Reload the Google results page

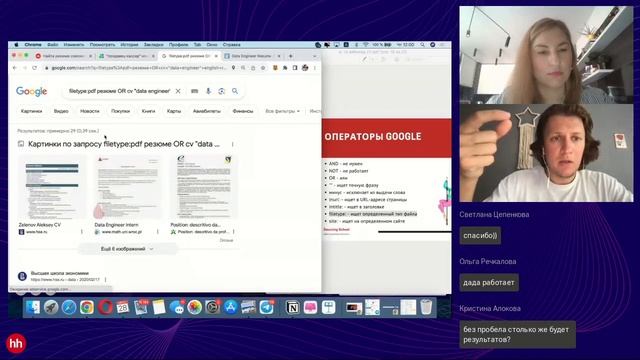click(x=34, y=68)
